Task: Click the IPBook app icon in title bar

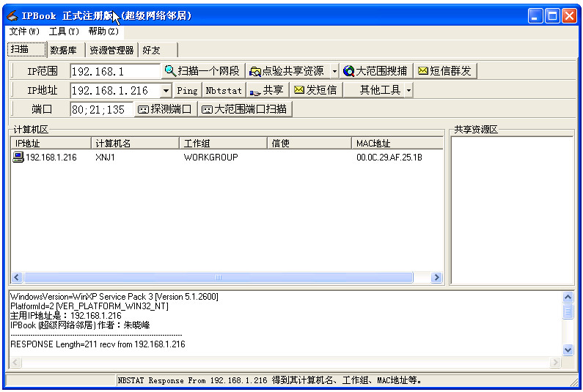Action: click(12, 15)
